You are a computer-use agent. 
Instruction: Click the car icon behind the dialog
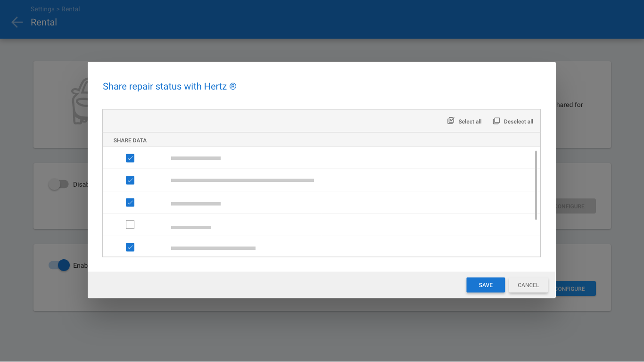coord(80,102)
